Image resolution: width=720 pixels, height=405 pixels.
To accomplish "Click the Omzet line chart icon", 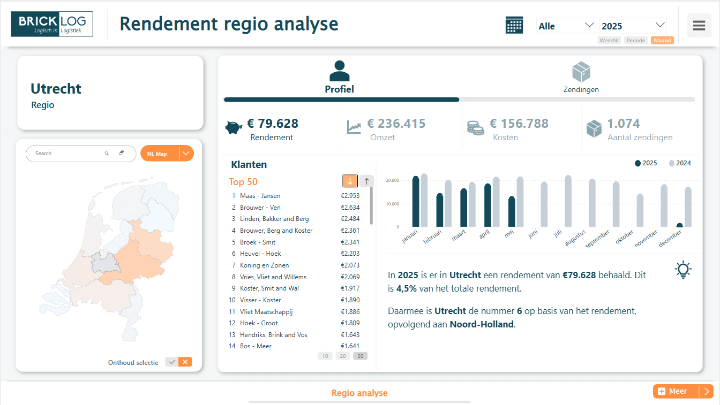I will pos(354,127).
